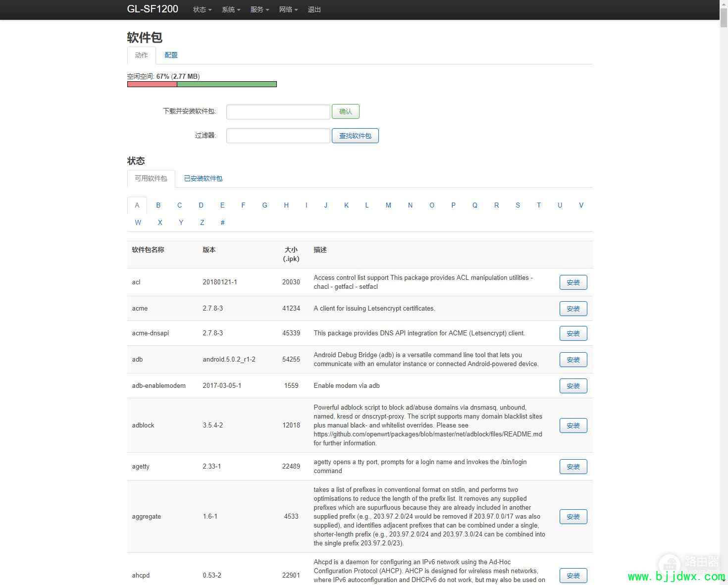Select letter Q package filter
This screenshot has height=585, width=728.
(475, 205)
